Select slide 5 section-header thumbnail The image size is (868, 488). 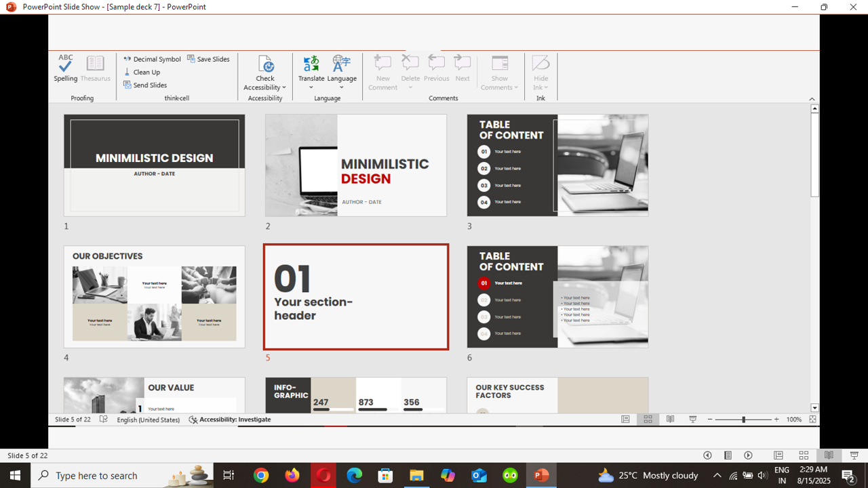[x=356, y=297]
